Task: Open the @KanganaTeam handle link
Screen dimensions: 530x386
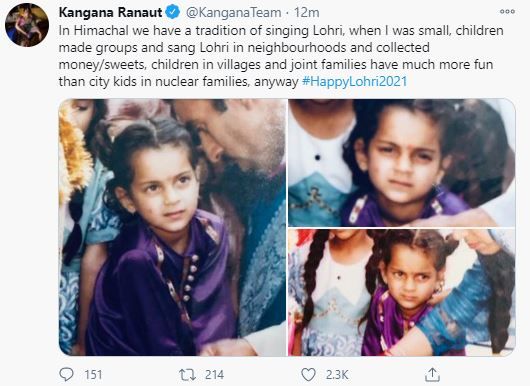Action: pyautogui.click(x=234, y=13)
